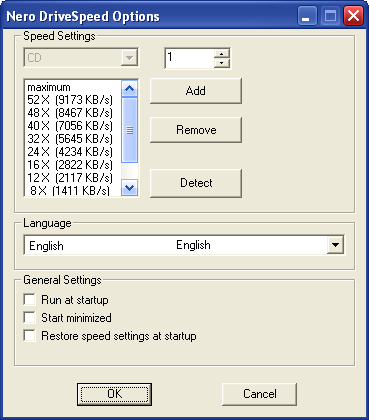Increase speed value with up spinner arrow
This screenshot has height=420, width=369.
point(221,54)
